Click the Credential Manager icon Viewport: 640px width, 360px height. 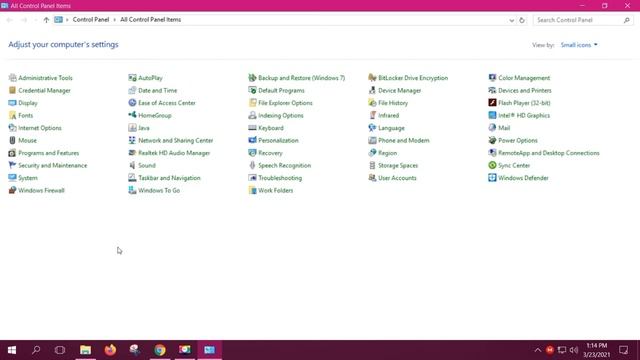(12, 90)
